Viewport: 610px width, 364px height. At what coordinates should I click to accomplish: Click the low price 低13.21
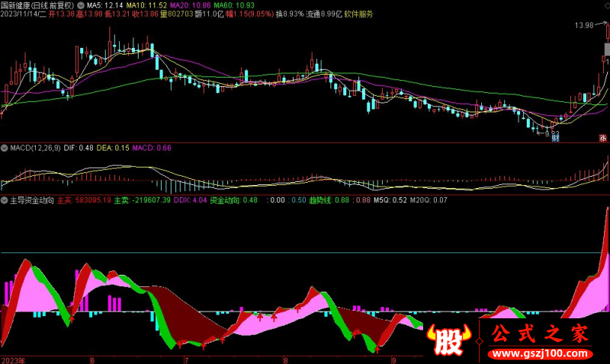click(x=117, y=14)
